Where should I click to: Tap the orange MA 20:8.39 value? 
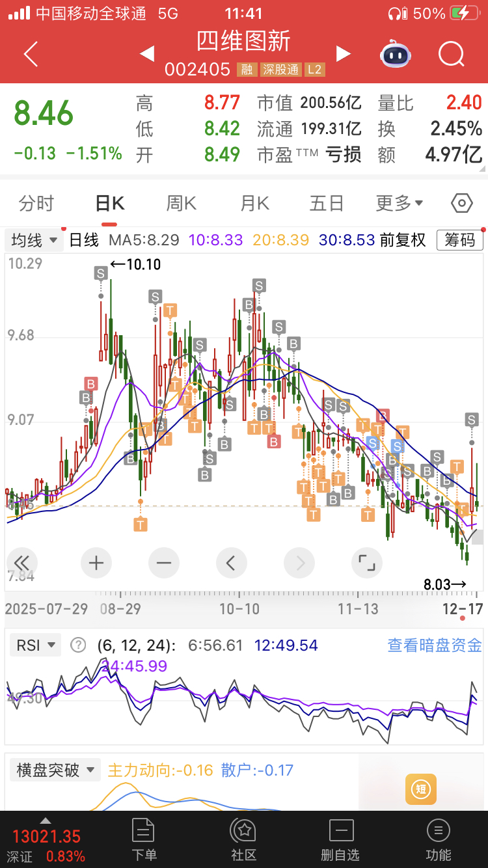click(x=281, y=240)
